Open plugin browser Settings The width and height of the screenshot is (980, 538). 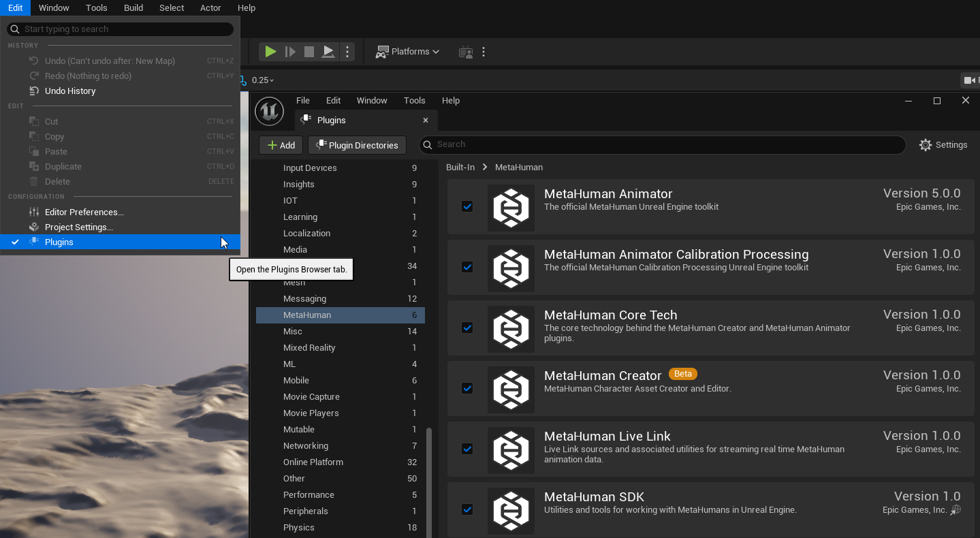tap(943, 145)
